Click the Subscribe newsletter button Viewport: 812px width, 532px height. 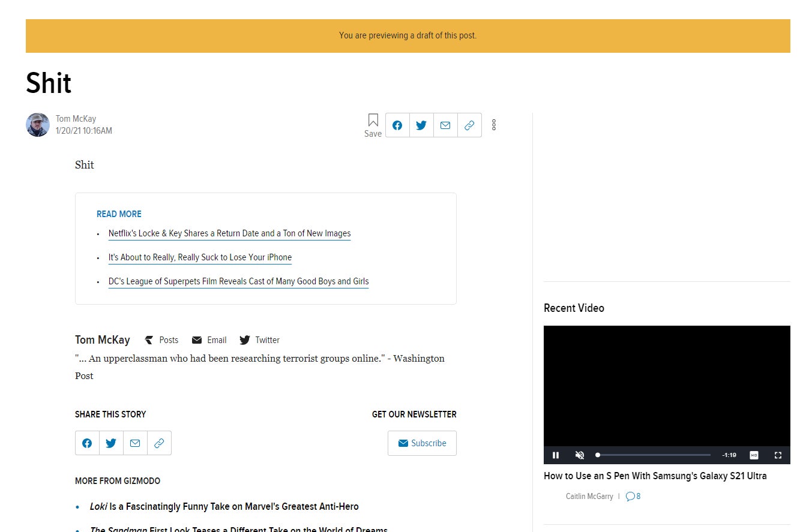[x=422, y=443]
